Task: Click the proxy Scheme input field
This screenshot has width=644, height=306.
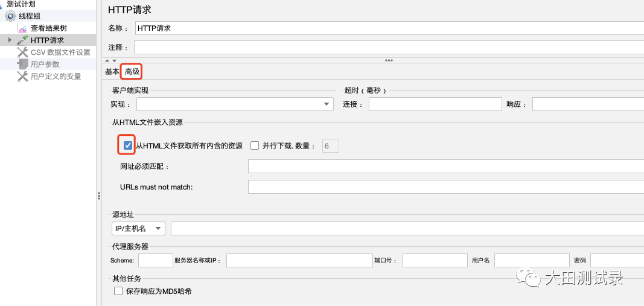Action: tap(156, 260)
